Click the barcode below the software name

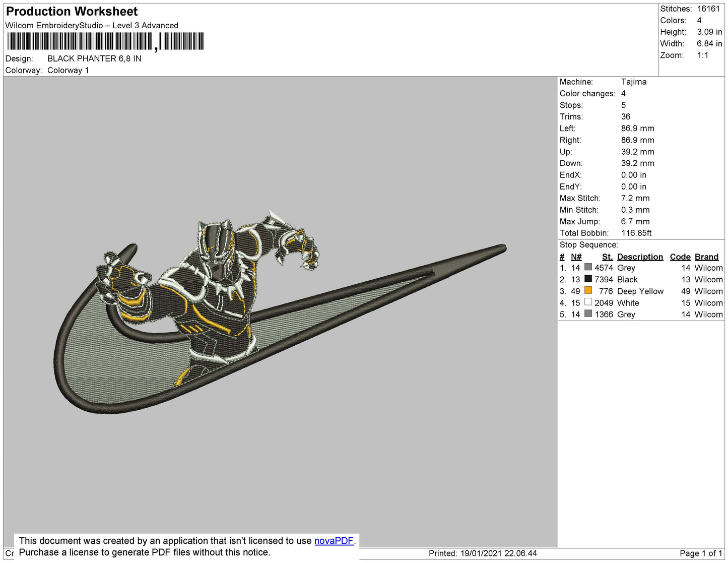tap(105, 41)
